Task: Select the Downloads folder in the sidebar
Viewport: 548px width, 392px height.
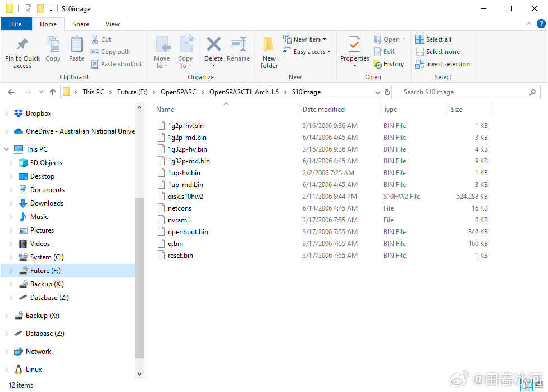Action: click(47, 203)
